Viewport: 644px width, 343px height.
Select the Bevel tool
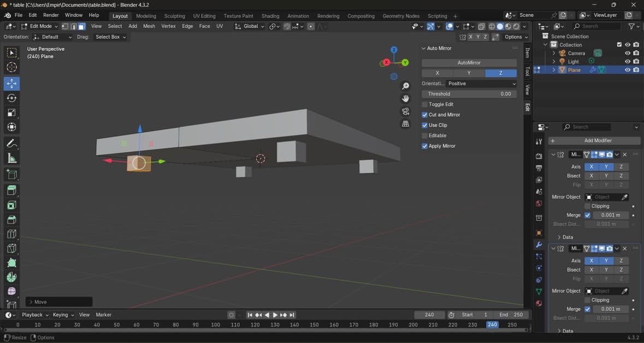pyautogui.click(x=11, y=220)
